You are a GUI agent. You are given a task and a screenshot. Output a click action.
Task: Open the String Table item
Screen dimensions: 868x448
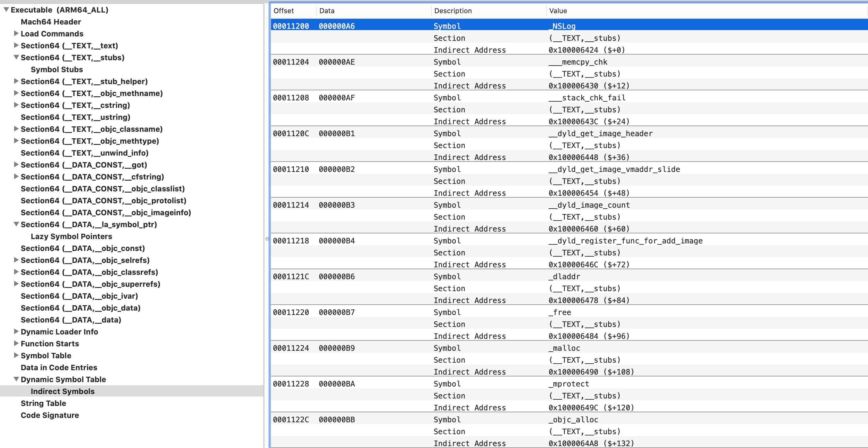coord(43,403)
